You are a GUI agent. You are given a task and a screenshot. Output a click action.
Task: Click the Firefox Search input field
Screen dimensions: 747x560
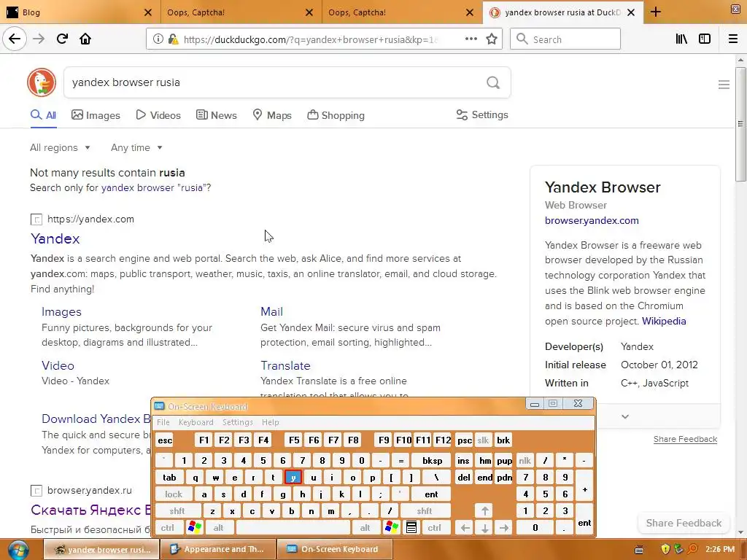pos(565,39)
